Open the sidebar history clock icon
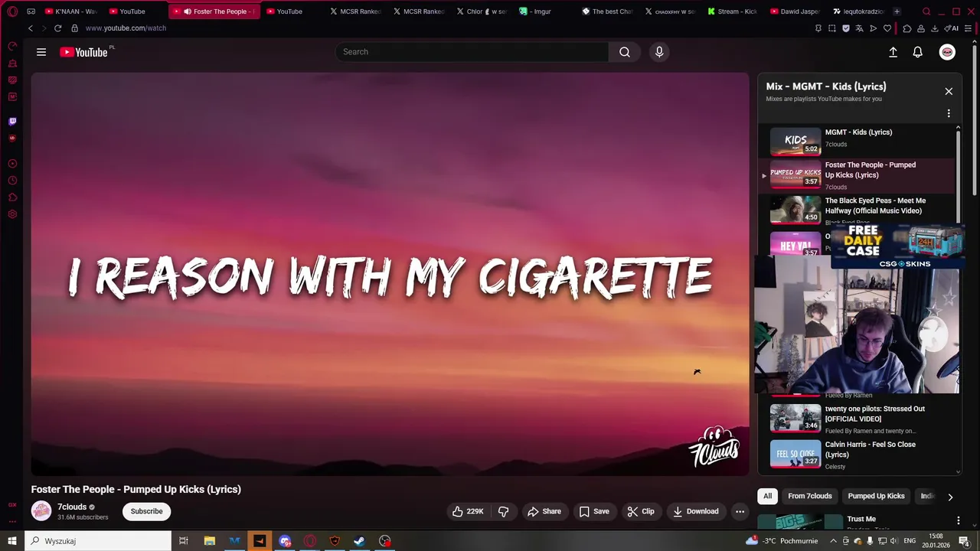This screenshot has height=551, width=980. click(x=12, y=181)
